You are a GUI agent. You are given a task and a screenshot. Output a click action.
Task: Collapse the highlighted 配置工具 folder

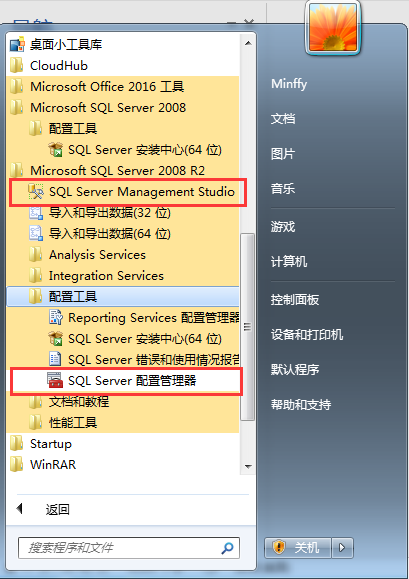pos(123,297)
